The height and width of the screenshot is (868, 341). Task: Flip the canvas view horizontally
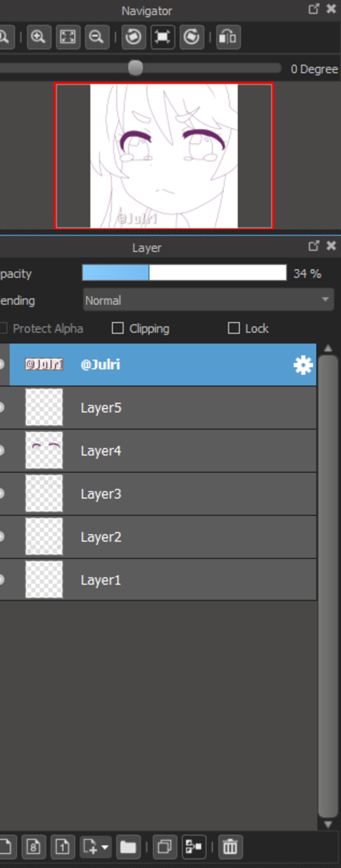click(x=228, y=37)
